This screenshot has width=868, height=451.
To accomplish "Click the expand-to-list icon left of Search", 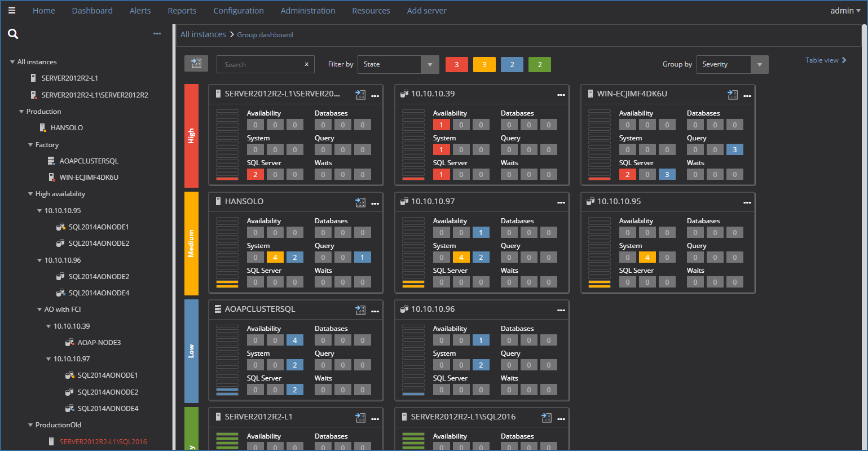I will (x=196, y=64).
